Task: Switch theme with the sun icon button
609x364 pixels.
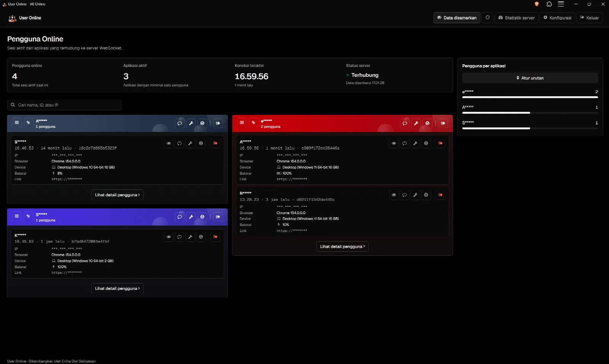Action: (488, 18)
